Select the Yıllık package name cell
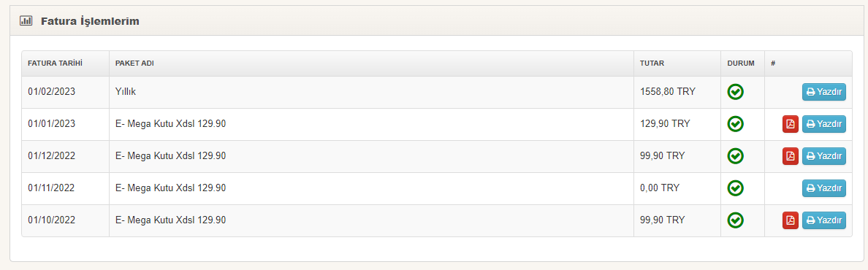This screenshot has width=868, height=270. tap(371, 92)
